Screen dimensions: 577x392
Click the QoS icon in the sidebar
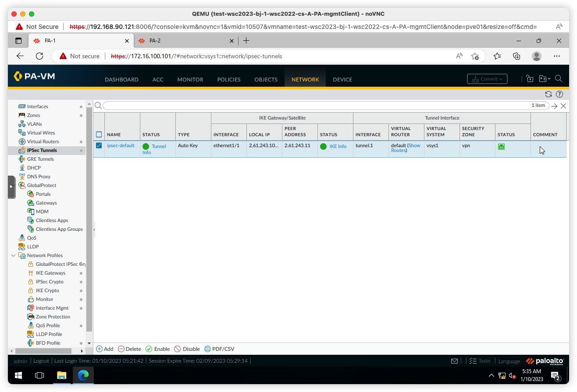pos(22,238)
